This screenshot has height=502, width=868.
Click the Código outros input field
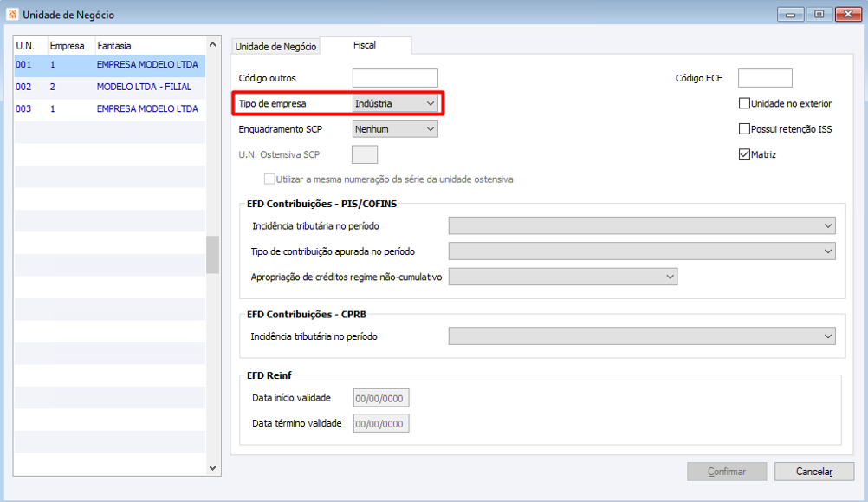point(395,78)
